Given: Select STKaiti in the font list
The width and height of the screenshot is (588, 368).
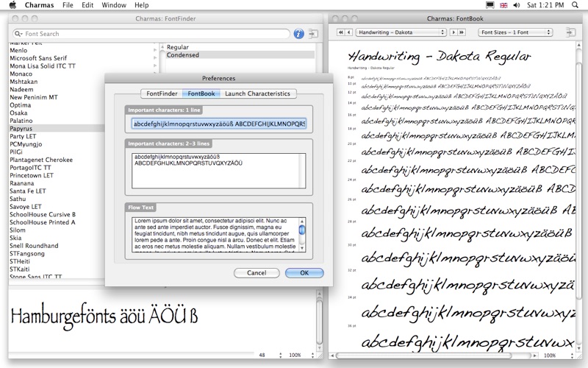Looking at the screenshot, I should [x=20, y=269].
